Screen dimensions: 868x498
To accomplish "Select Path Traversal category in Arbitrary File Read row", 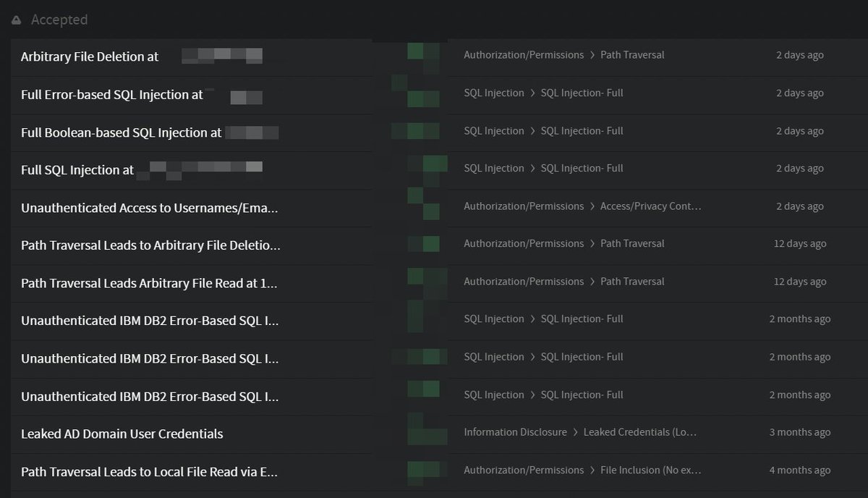I will pyautogui.click(x=632, y=282).
